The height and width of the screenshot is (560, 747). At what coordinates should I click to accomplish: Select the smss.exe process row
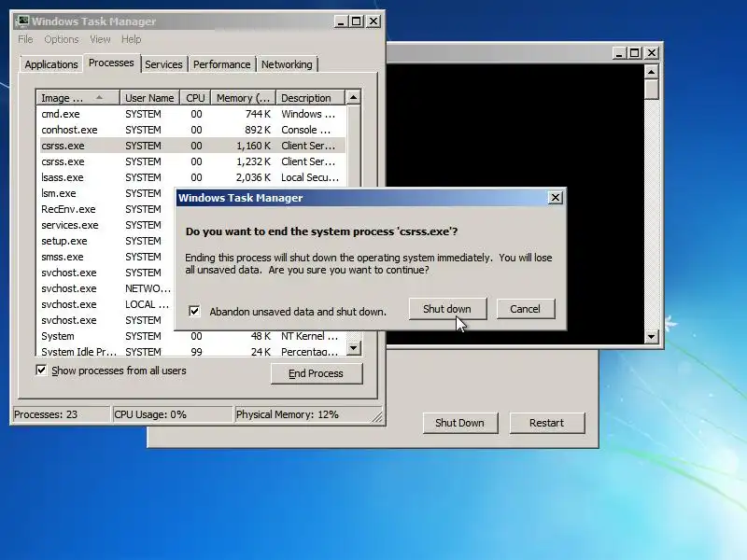tap(106, 257)
